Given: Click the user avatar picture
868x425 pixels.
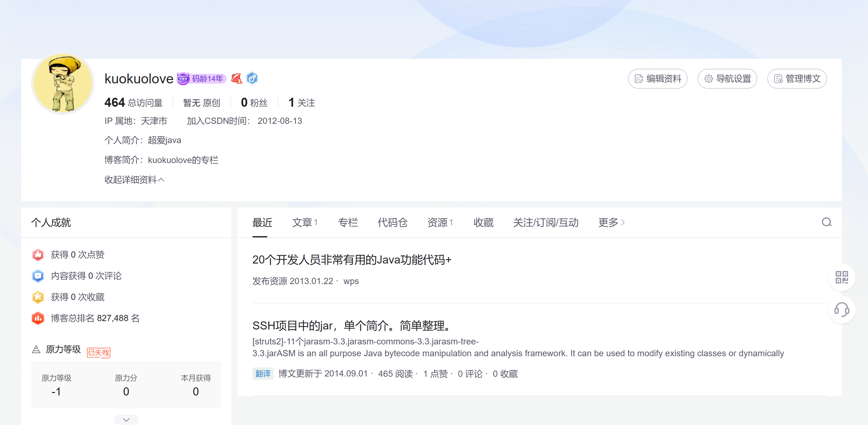Looking at the screenshot, I should 63,83.
